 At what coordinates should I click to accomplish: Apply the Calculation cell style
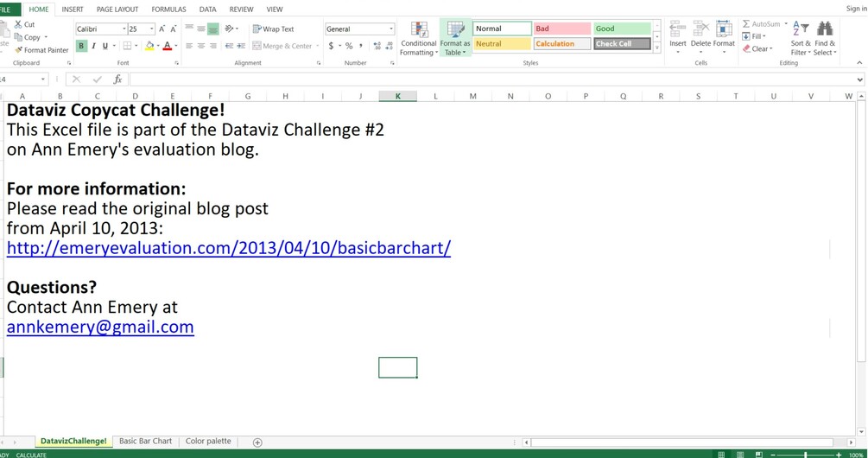[x=562, y=43]
